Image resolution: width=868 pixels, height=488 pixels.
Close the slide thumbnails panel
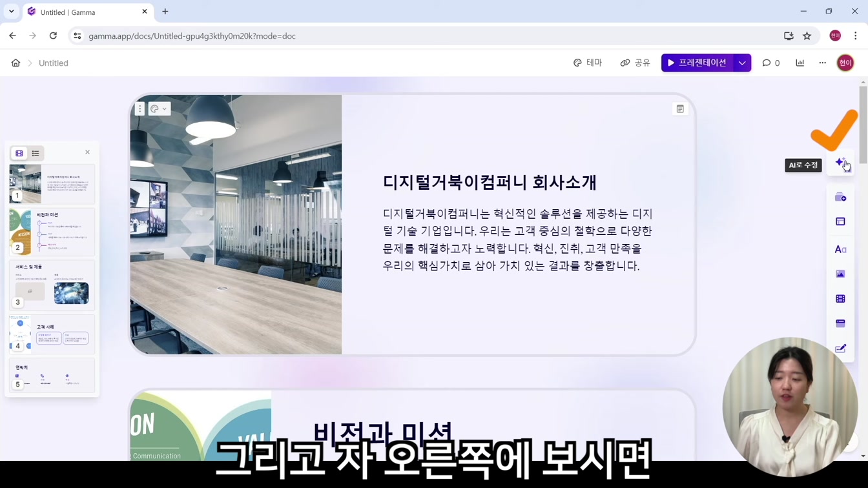87,152
